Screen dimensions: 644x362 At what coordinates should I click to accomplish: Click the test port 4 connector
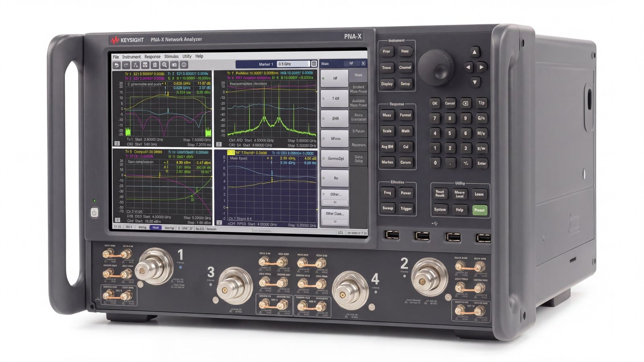[351, 290]
